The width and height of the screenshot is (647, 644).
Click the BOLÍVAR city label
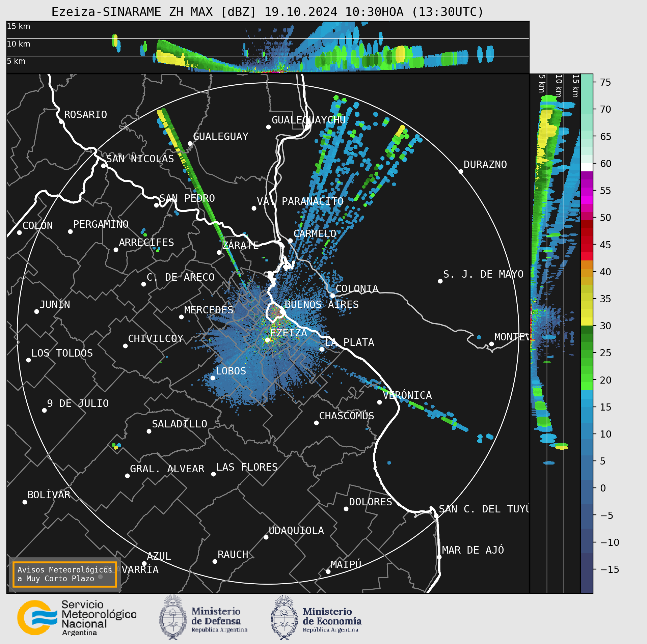coord(49,495)
